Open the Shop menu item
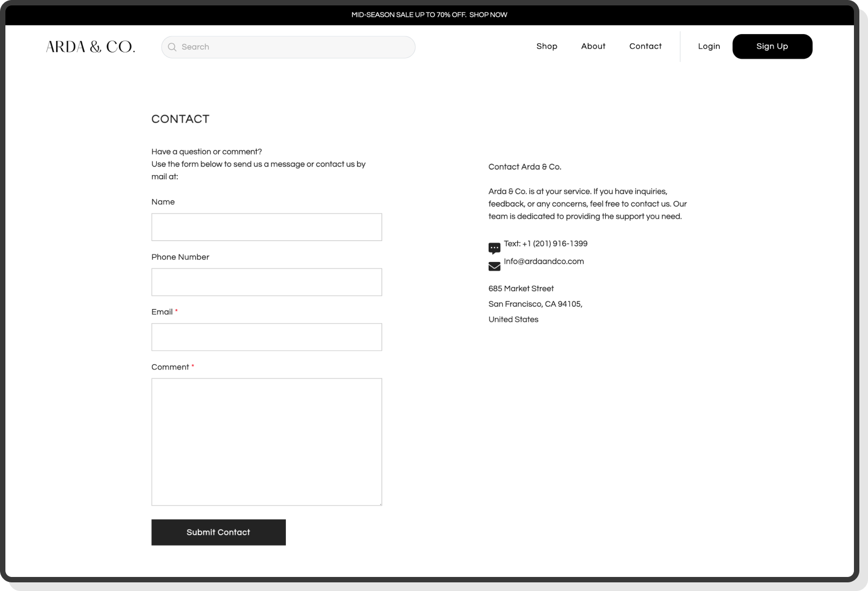The image size is (868, 591). pos(547,46)
